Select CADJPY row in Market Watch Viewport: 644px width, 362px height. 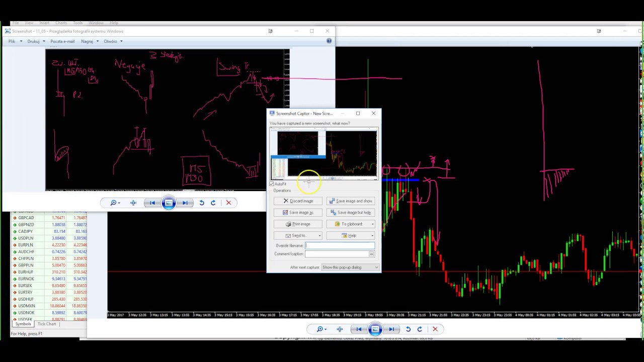(49, 232)
